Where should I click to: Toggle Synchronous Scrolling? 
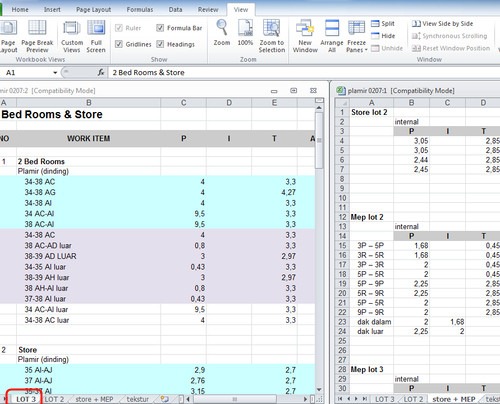click(449, 36)
